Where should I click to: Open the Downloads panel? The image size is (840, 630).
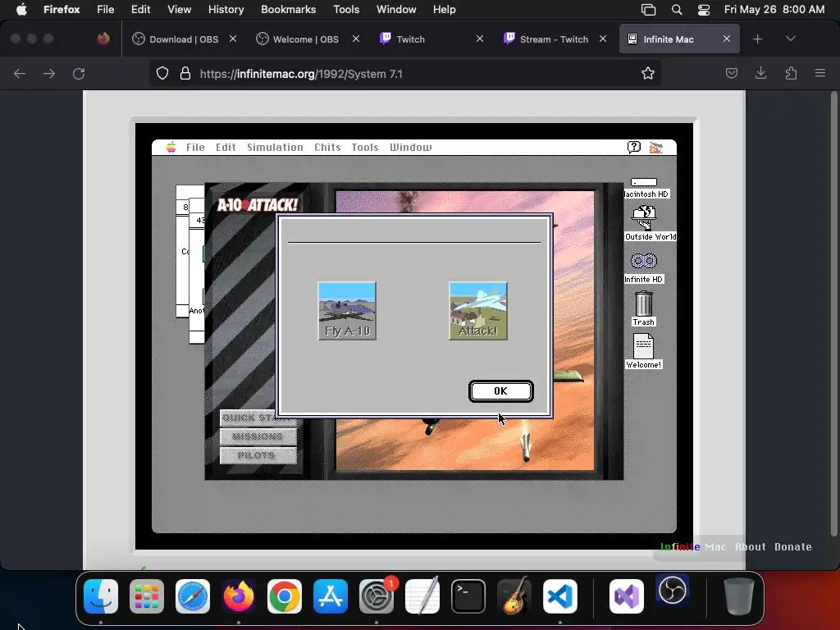click(x=760, y=73)
